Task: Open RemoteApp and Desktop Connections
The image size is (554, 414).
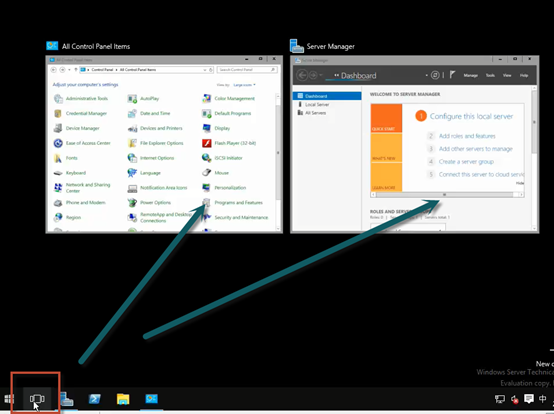Action: pos(160,217)
